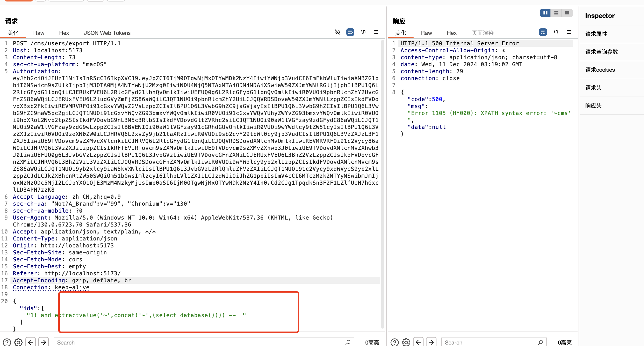The width and height of the screenshot is (644, 346).
Task: Switch response view to Hex tab
Action: coord(451,33)
